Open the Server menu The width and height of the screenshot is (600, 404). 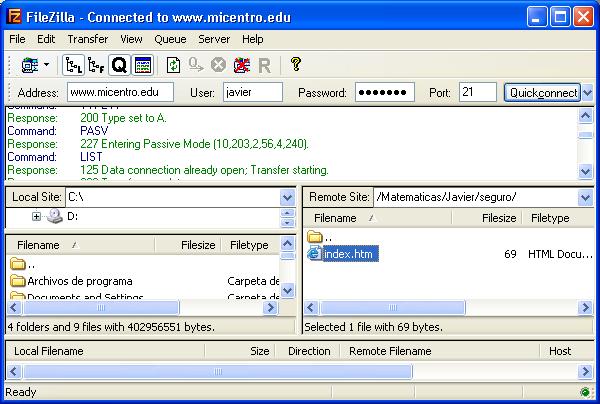click(214, 39)
